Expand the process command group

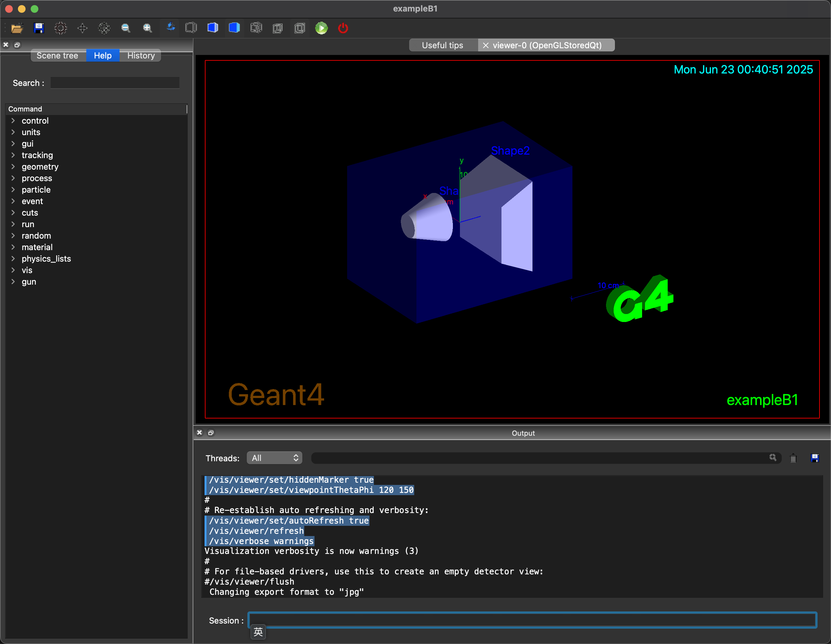click(13, 178)
